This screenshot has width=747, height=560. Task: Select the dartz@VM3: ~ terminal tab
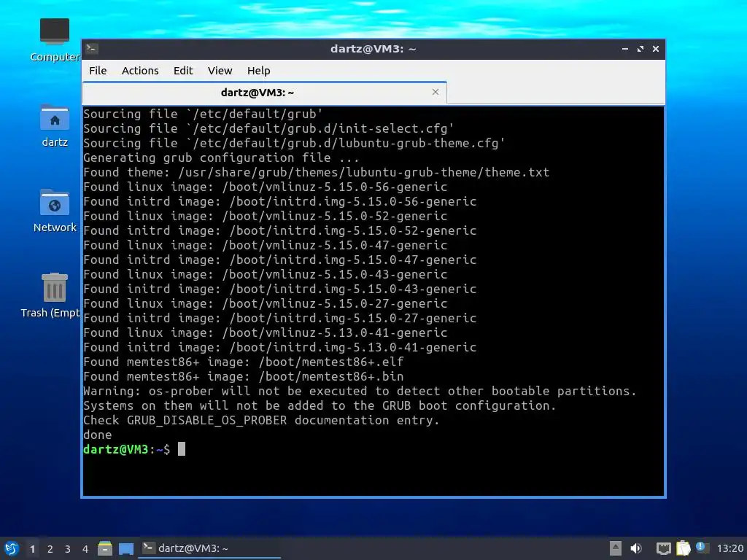point(264,93)
